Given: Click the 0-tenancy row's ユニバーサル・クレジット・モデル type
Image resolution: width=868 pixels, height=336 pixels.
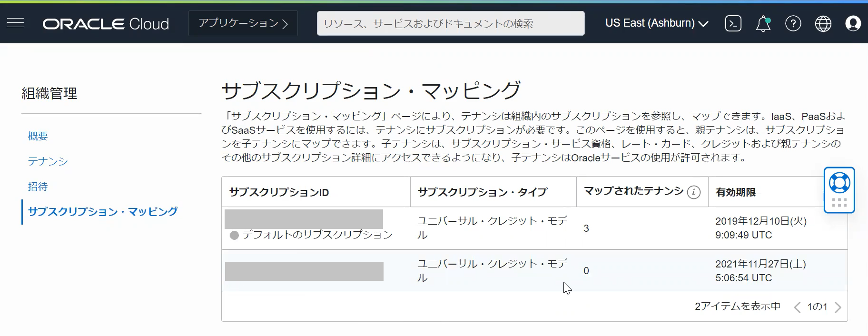Looking at the screenshot, I should [x=493, y=271].
